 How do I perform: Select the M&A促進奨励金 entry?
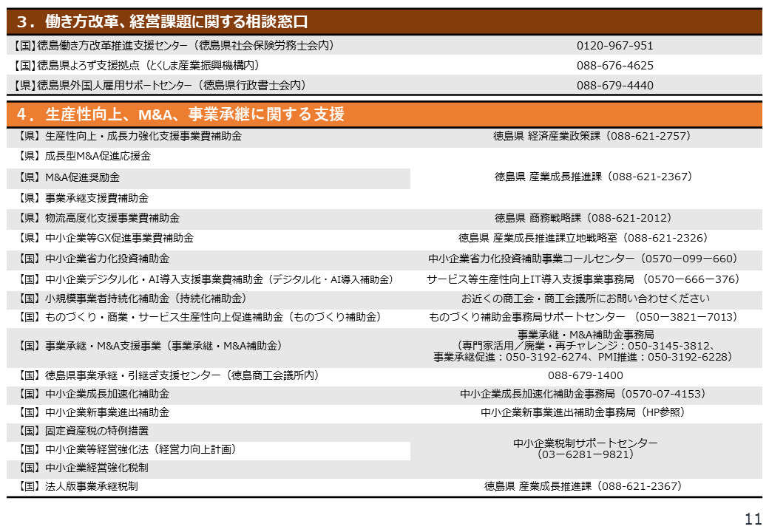pyautogui.click(x=69, y=177)
